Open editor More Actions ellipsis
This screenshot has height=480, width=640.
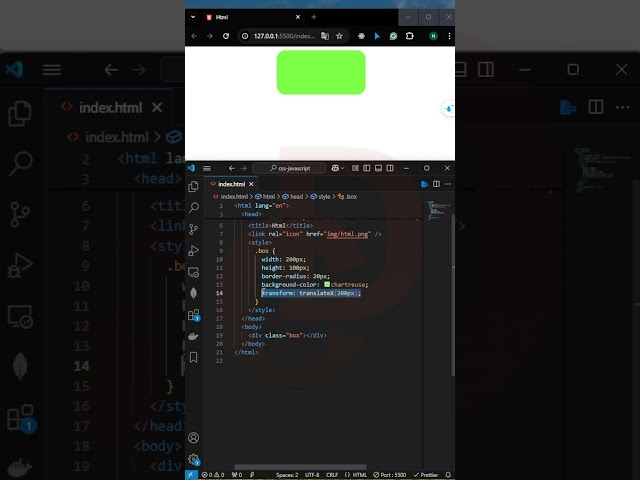coord(448,184)
